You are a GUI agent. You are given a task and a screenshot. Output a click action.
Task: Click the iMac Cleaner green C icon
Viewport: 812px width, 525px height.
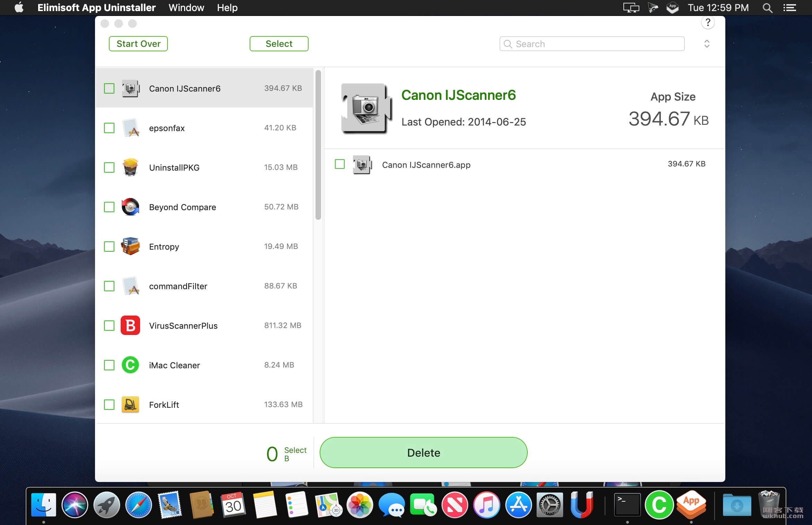(x=130, y=365)
